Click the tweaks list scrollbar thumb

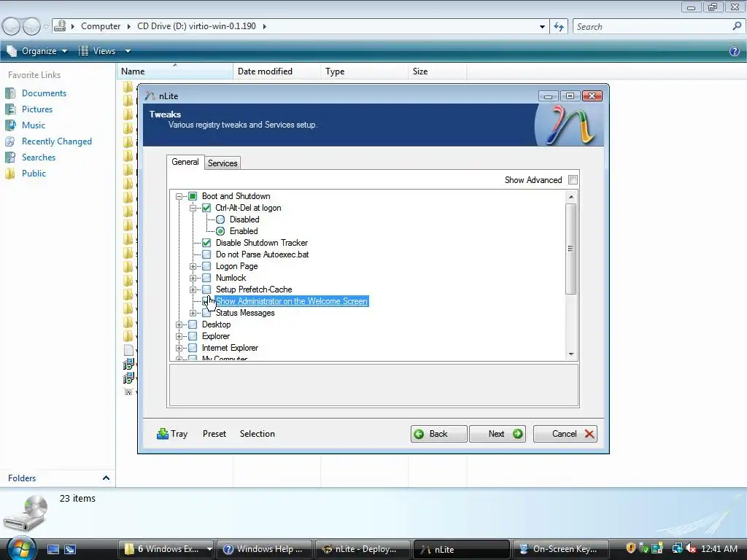tap(570, 249)
